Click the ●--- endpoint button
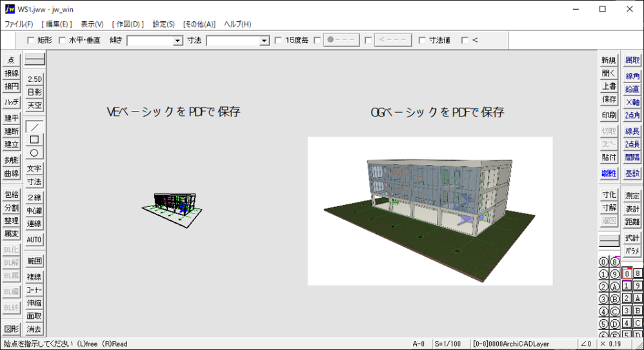 (x=341, y=40)
